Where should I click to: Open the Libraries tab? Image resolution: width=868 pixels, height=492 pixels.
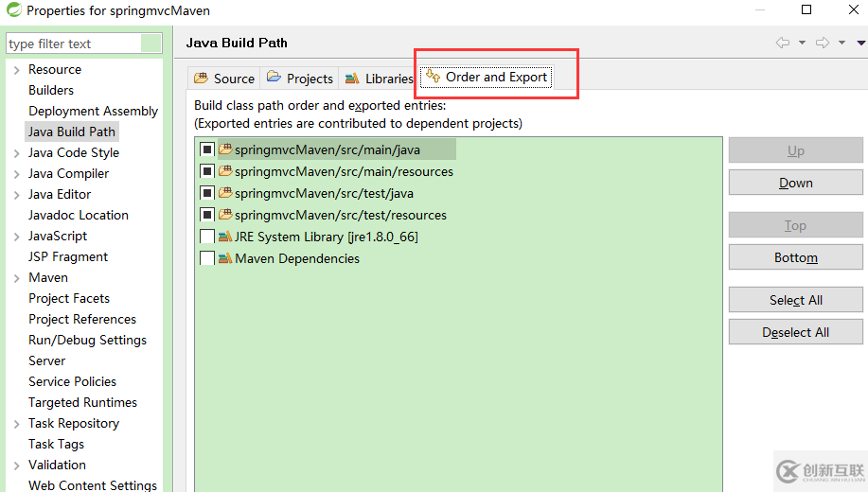click(389, 79)
